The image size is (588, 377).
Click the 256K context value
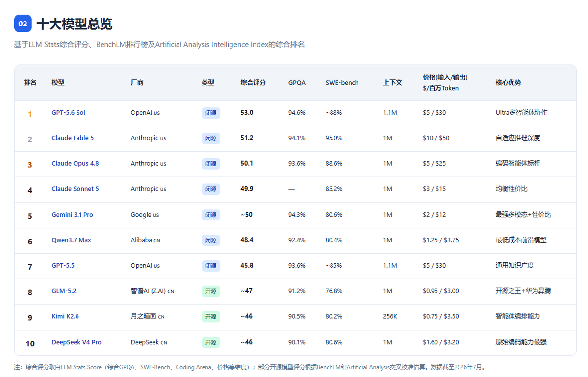pyautogui.click(x=390, y=317)
